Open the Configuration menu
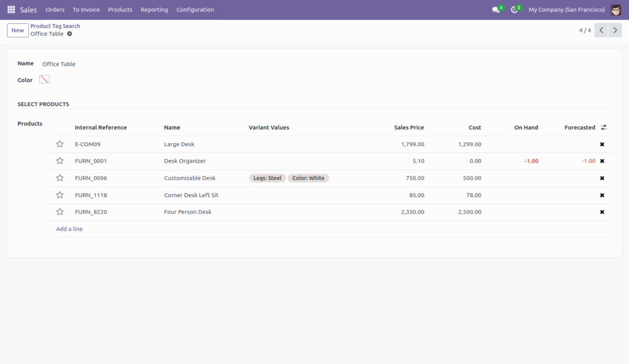Image resolution: width=629 pixels, height=364 pixels. (x=195, y=10)
